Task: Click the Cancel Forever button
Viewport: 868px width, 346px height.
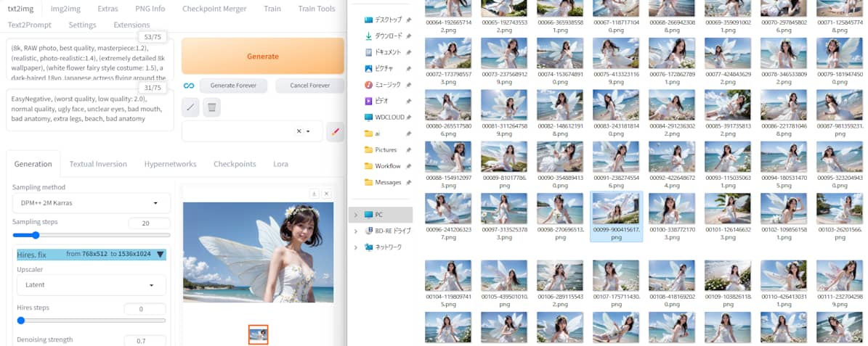Action: (309, 86)
